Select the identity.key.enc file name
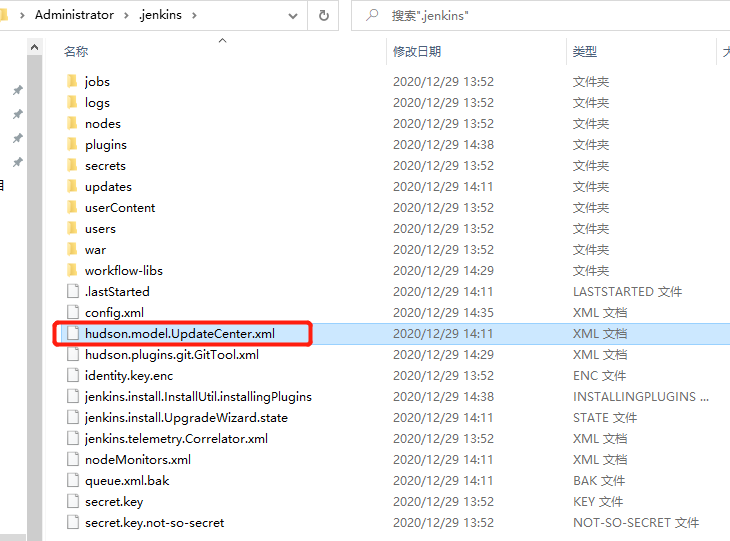 pos(128,376)
